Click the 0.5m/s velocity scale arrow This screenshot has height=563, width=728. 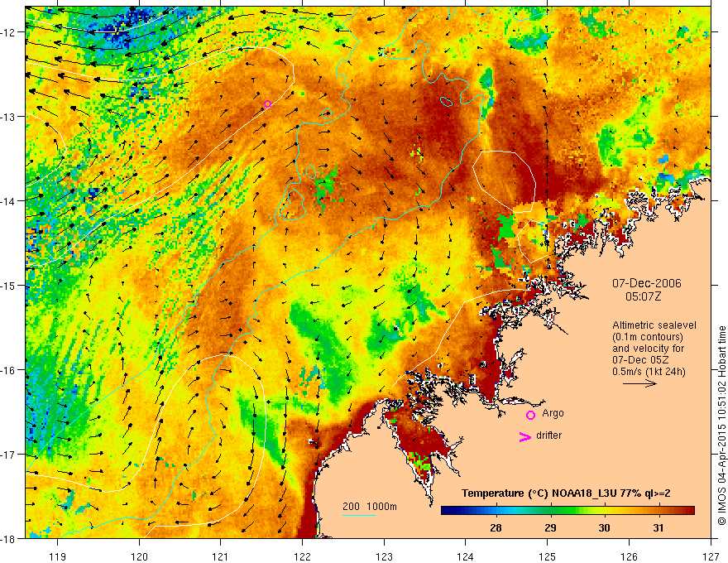639,383
